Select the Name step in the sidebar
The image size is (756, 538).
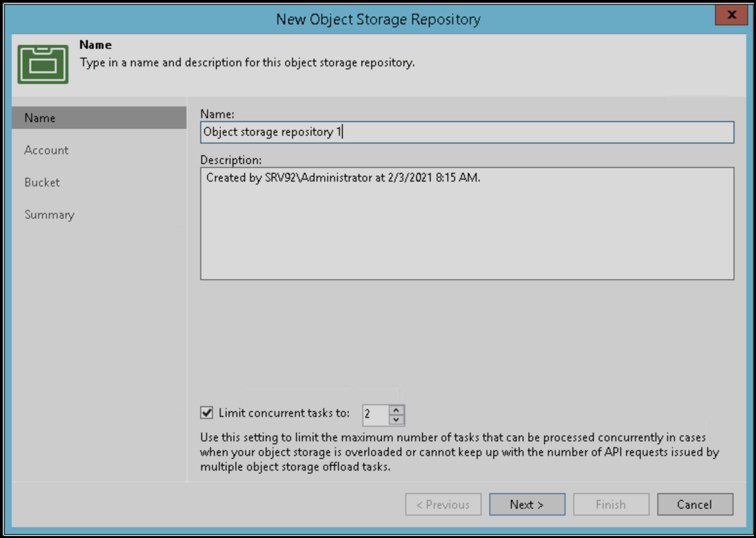(x=40, y=118)
